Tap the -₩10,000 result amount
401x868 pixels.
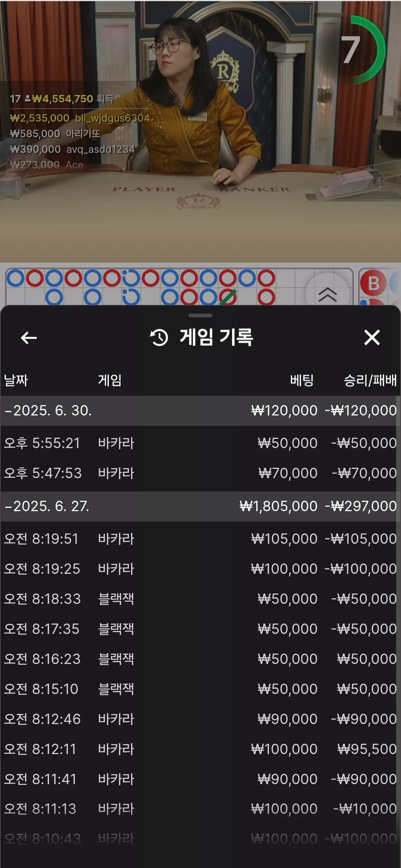pos(365,809)
